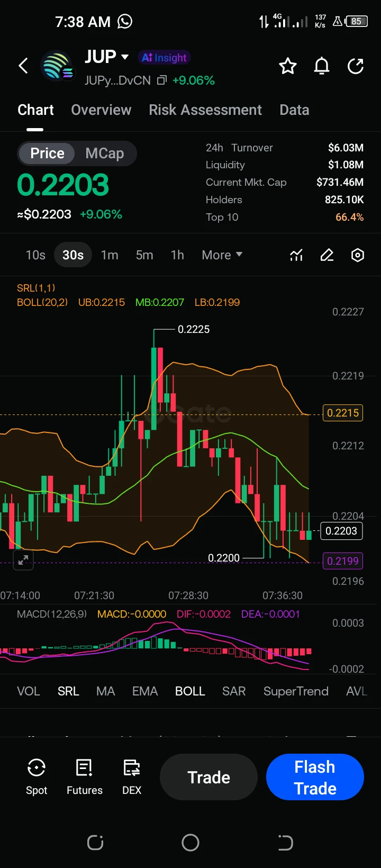The width and height of the screenshot is (381, 868).
Task: Open Futures trading shortcut
Action: coord(85,776)
